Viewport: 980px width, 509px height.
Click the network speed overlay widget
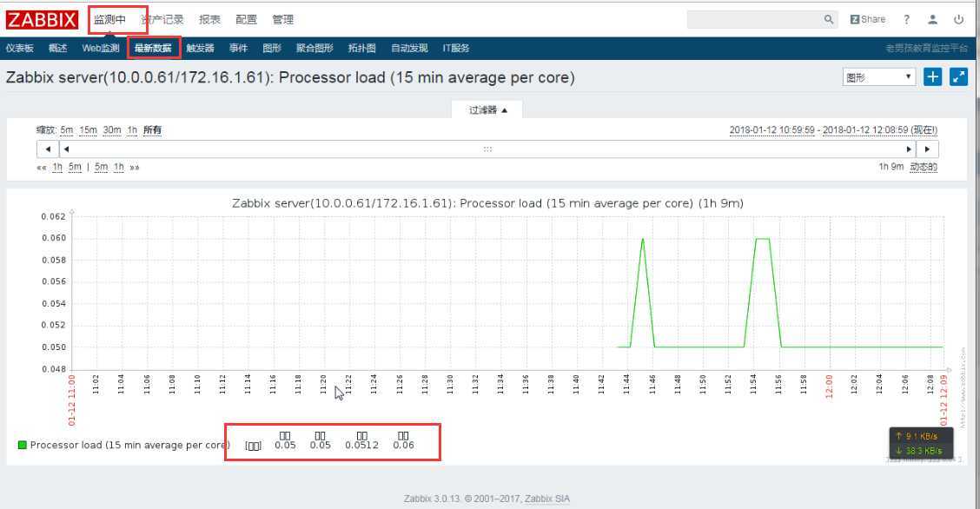(x=921, y=443)
